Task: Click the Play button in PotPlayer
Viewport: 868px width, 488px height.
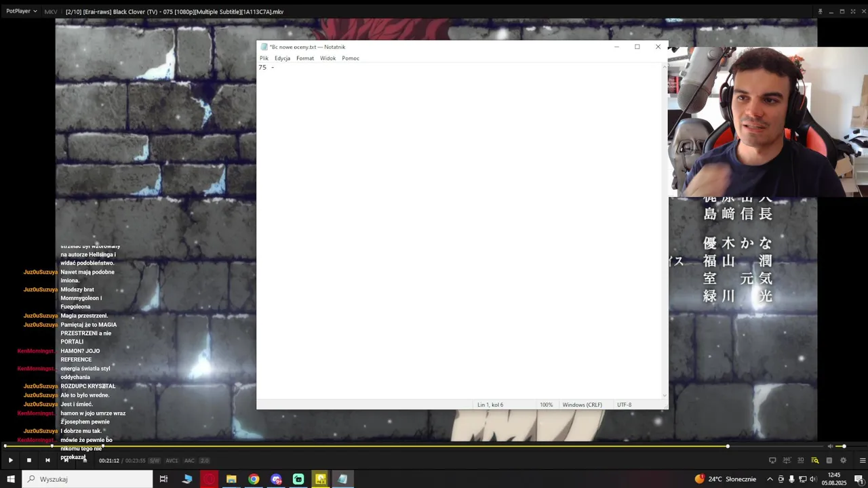Action: click(x=11, y=460)
